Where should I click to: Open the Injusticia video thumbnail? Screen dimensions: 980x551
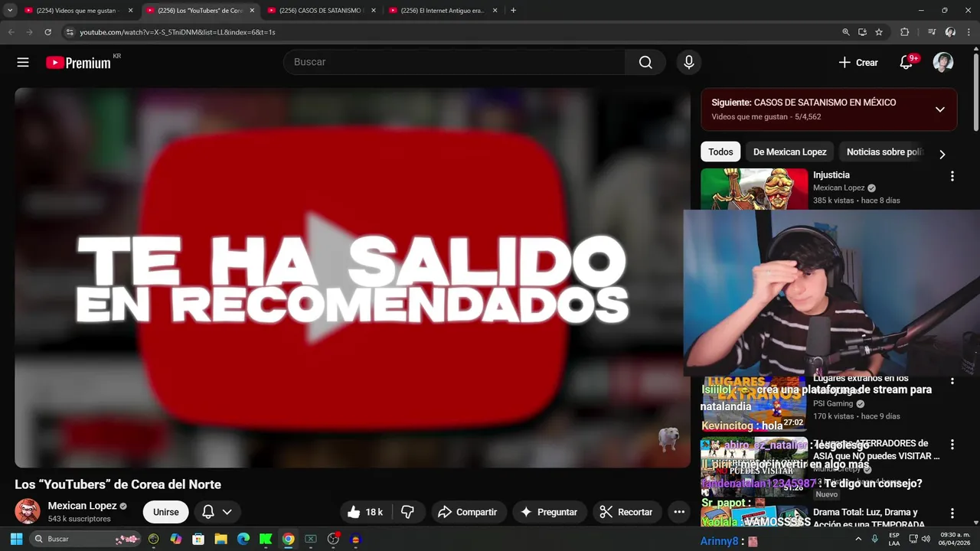pos(754,189)
